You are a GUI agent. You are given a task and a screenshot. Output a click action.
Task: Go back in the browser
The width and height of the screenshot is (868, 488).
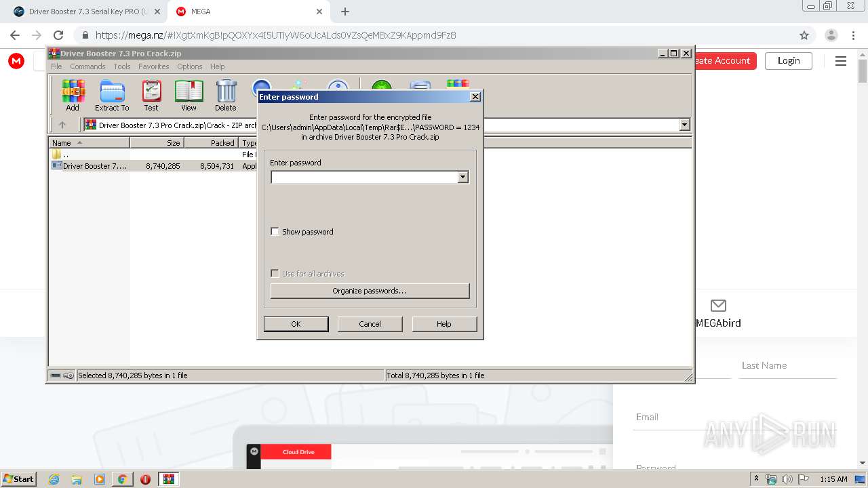pos(15,35)
